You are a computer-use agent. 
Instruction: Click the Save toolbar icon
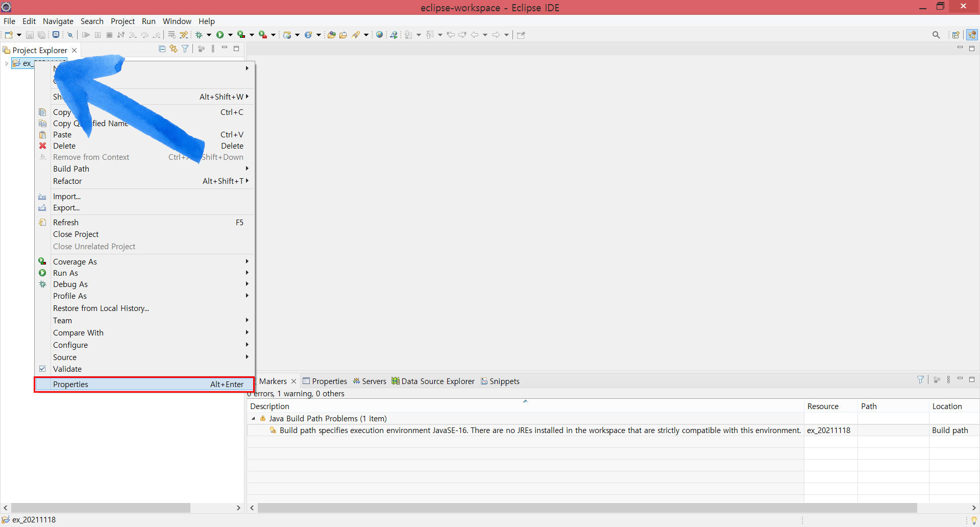click(x=30, y=35)
